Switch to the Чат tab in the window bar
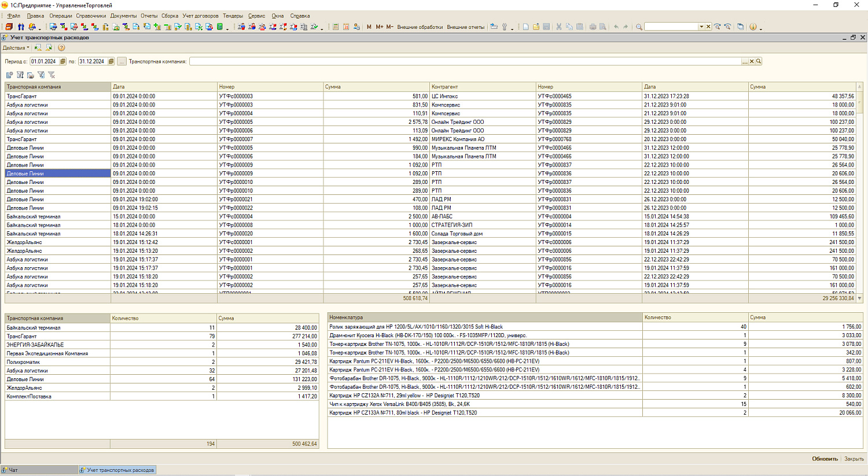Screen dimensions: 868x476 click(39, 470)
